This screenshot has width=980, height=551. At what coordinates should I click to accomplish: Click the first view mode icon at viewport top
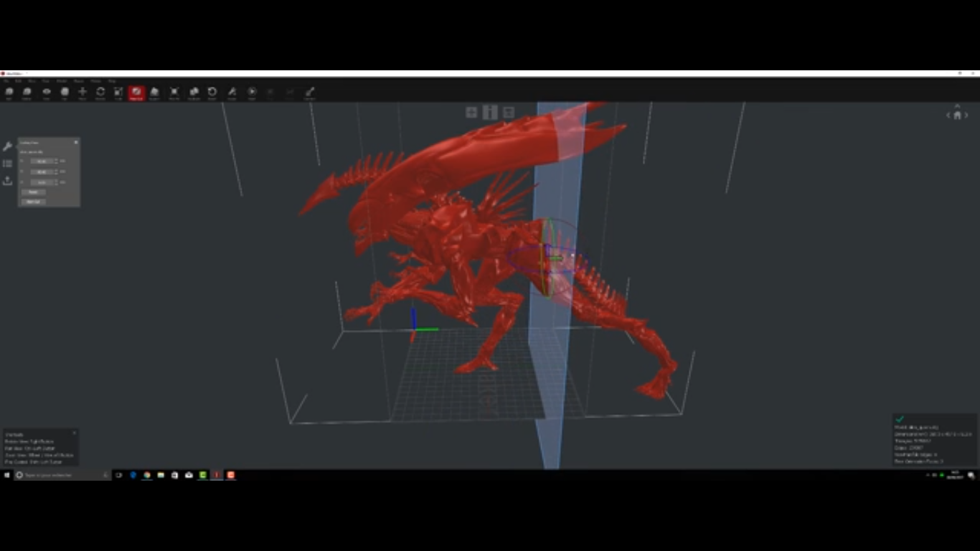[471, 112]
